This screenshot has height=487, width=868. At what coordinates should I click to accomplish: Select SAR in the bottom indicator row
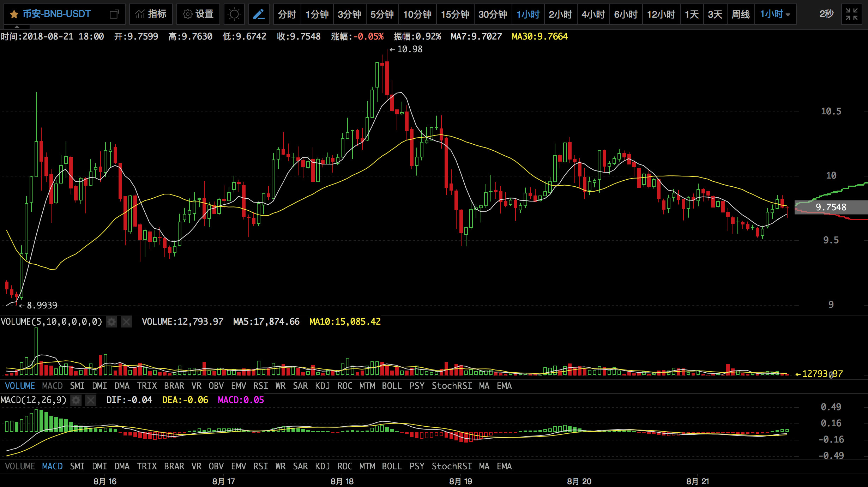[x=300, y=466]
